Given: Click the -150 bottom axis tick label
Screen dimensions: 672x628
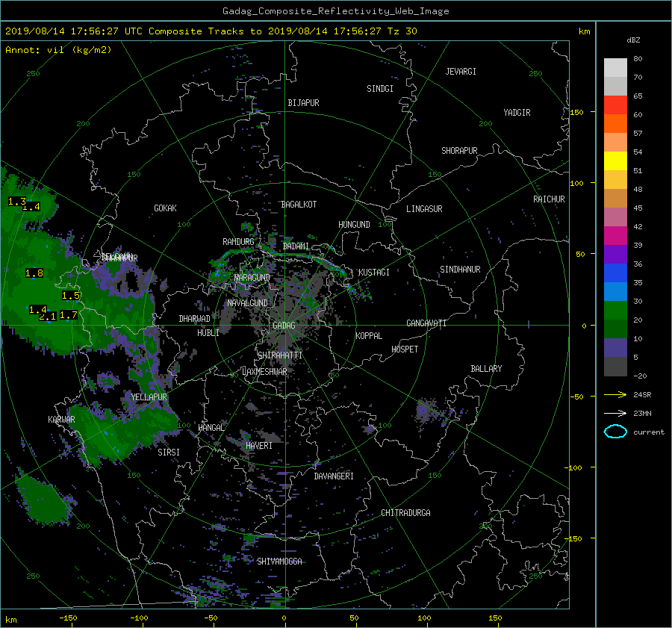Looking at the screenshot, I should 68,618.
